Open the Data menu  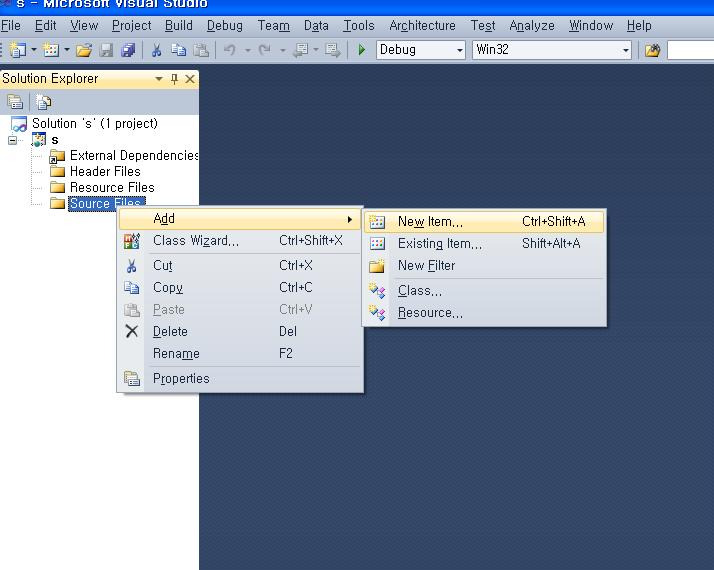(316, 25)
